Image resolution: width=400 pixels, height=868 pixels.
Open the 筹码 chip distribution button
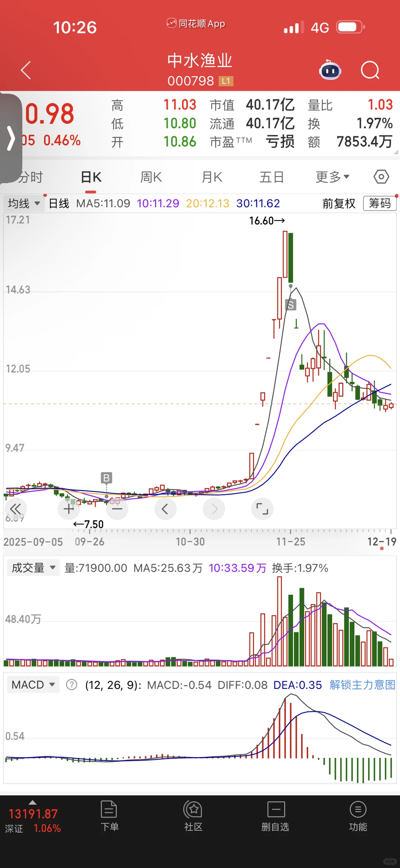(x=380, y=203)
